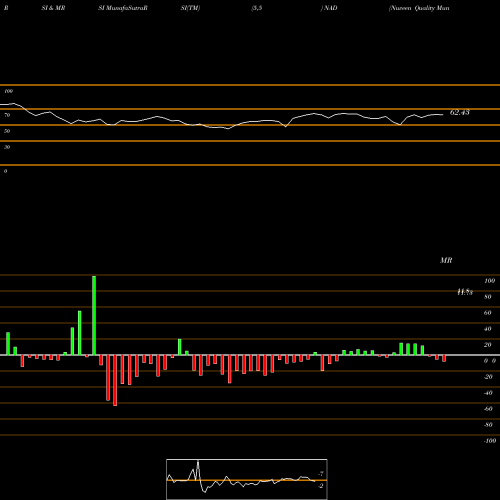Image resolution: width=500 pixels, height=500 pixels.
Task: Click the -60 label on MR axis
Action: tap(488, 409)
